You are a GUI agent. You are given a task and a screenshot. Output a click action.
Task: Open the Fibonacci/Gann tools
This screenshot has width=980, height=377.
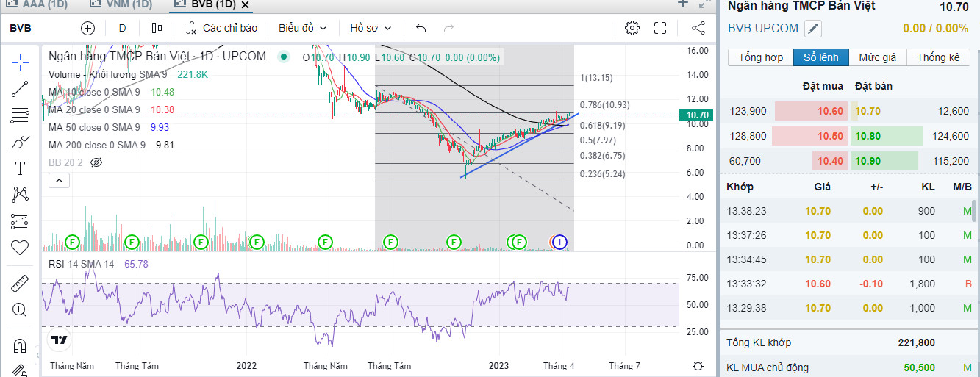coord(20,115)
